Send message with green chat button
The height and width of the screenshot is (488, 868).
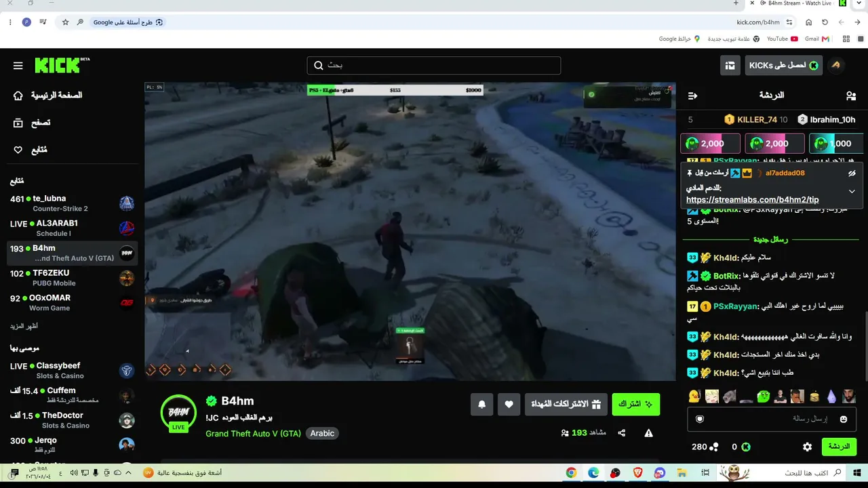click(x=839, y=447)
